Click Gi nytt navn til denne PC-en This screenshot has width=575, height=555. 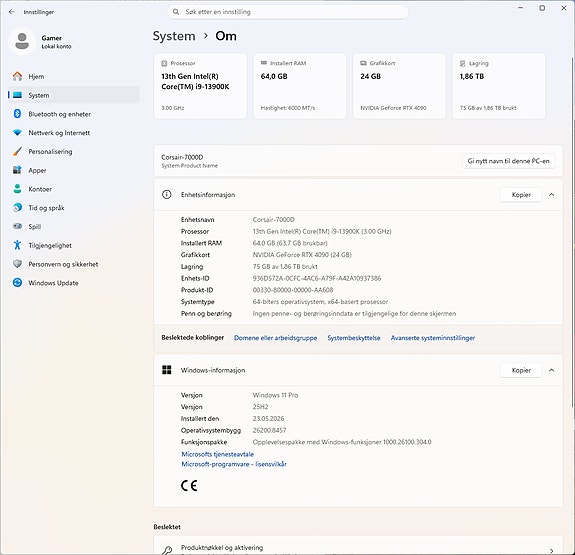pos(508,161)
